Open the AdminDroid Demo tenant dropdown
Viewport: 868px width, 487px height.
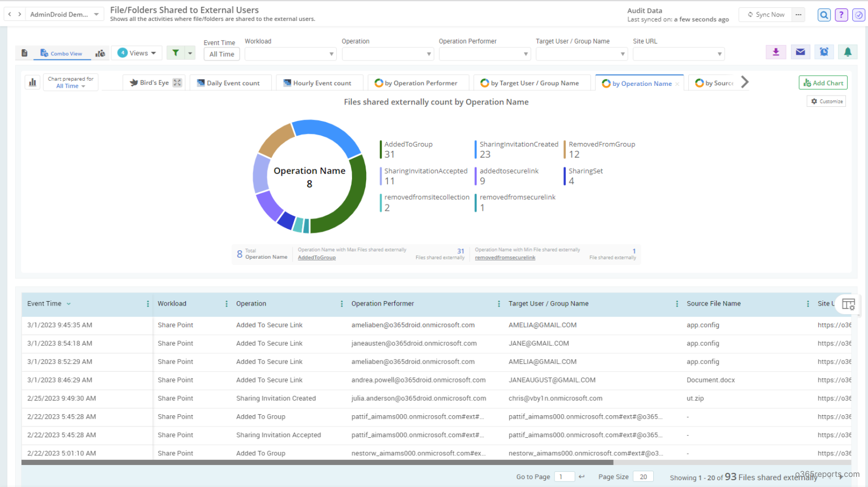pos(64,15)
